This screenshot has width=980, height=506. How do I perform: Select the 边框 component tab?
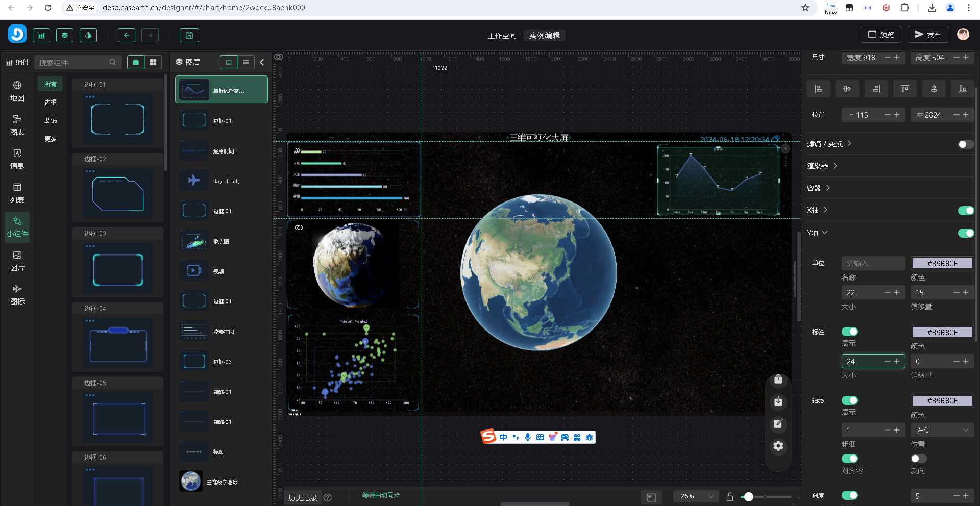(50, 103)
